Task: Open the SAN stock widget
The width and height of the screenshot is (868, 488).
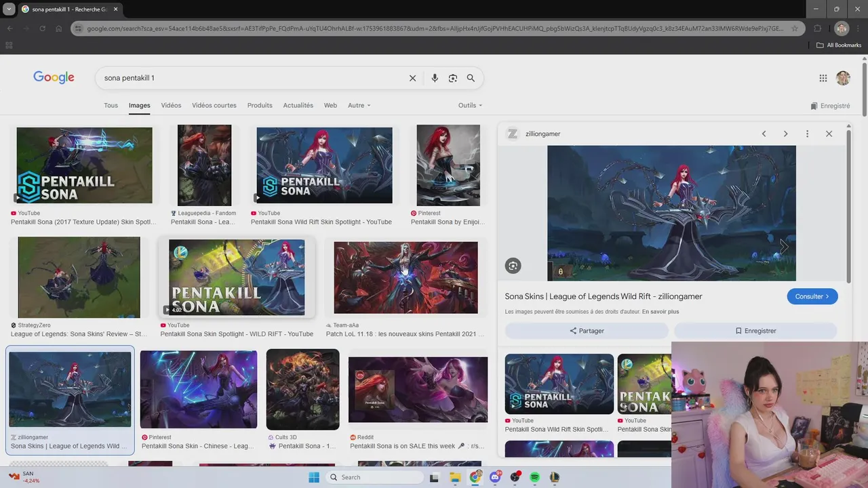Action: coord(24,477)
